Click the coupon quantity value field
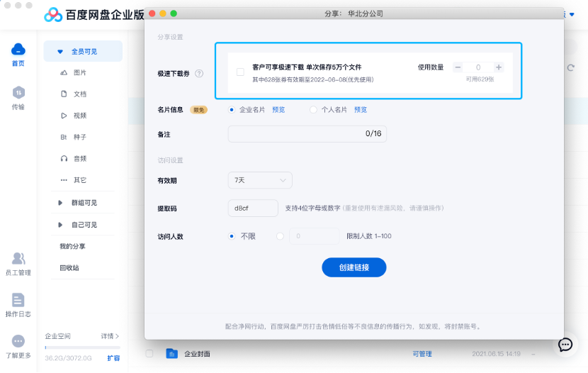 478,67
